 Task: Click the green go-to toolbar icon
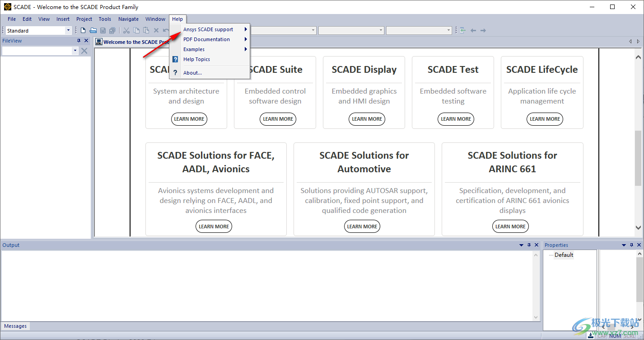tap(462, 30)
